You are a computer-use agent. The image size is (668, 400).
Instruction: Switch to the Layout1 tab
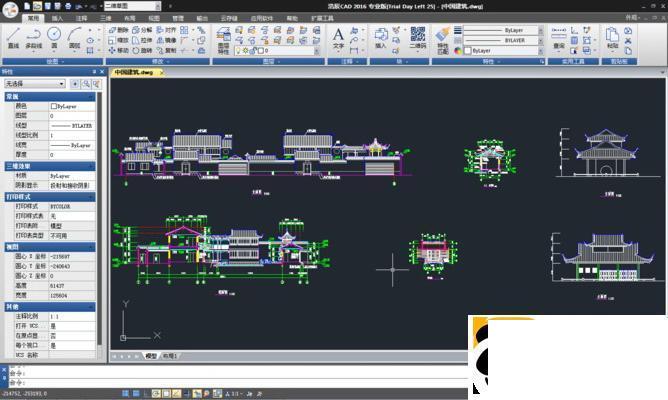(x=170, y=356)
